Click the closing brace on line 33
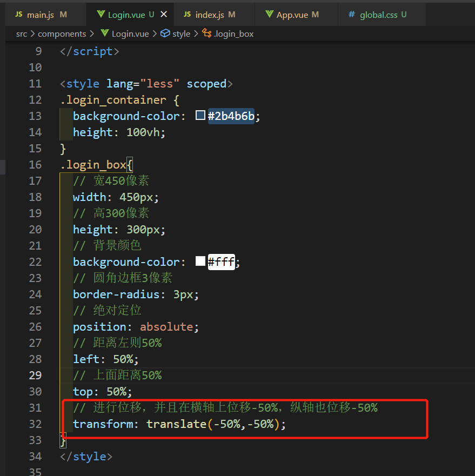Viewport: 475px width, 476px height. [63, 441]
